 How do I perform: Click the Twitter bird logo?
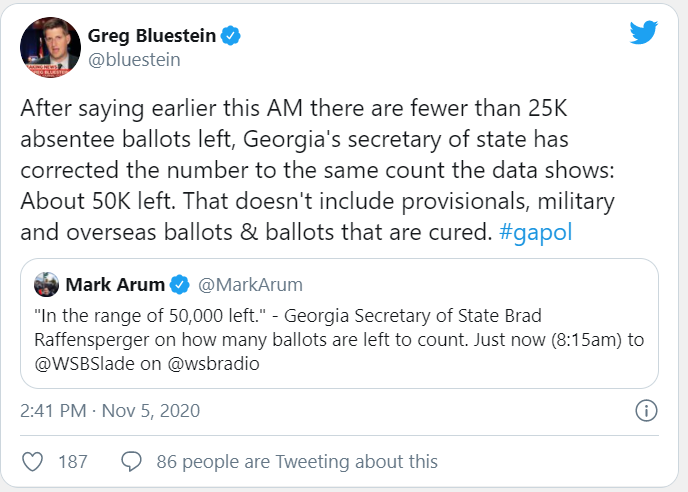pyautogui.click(x=644, y=32)
